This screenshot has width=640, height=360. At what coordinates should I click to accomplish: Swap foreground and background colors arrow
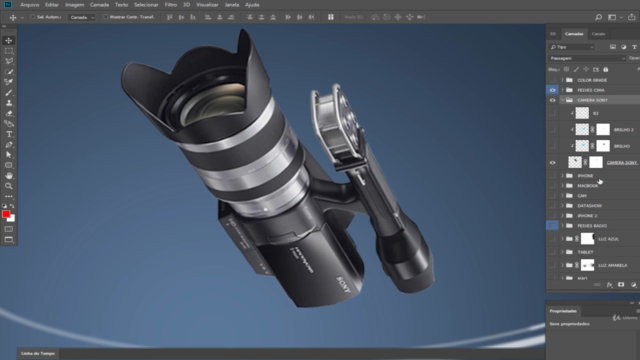coord(12,206)
